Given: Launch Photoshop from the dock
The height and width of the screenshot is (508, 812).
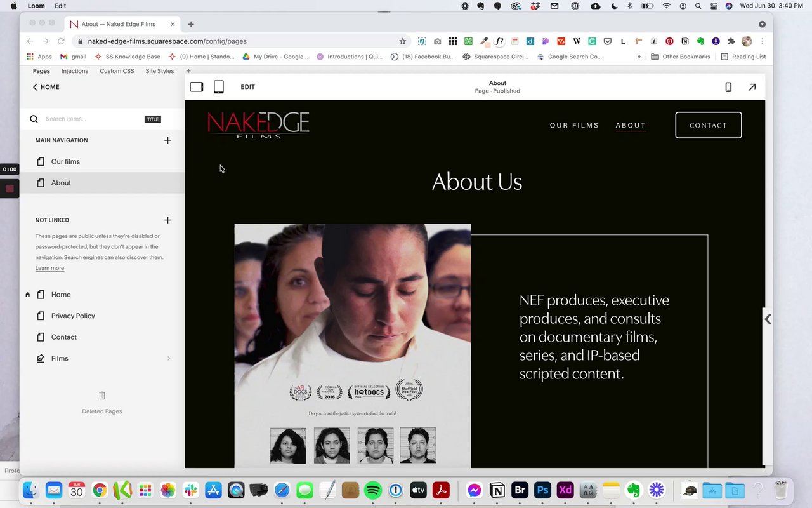Looking at the screenshot, I should tap(542, 490).
